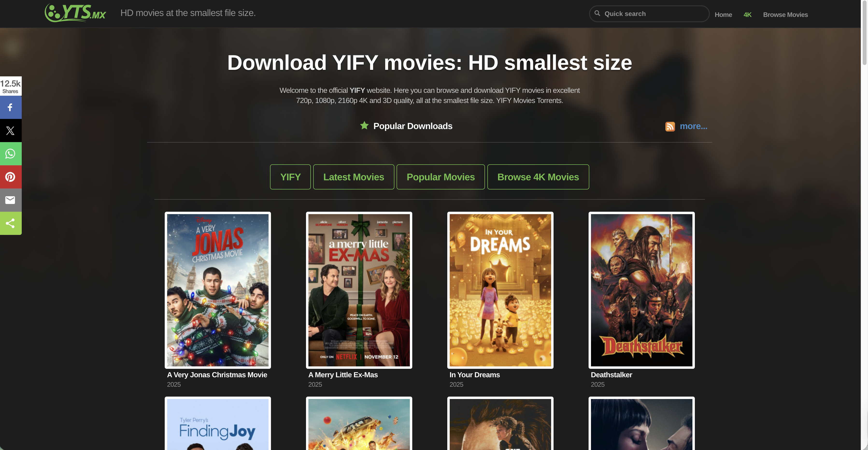
Task: Click Deathstalker title link
Action: point(611,375)
